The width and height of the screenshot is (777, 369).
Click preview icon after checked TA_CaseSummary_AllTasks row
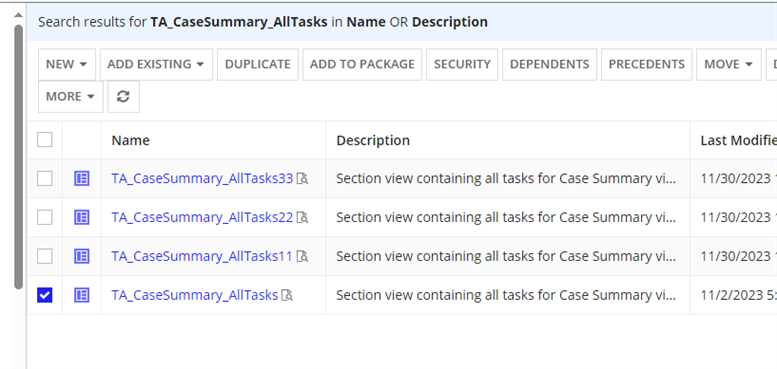[287, 295]
